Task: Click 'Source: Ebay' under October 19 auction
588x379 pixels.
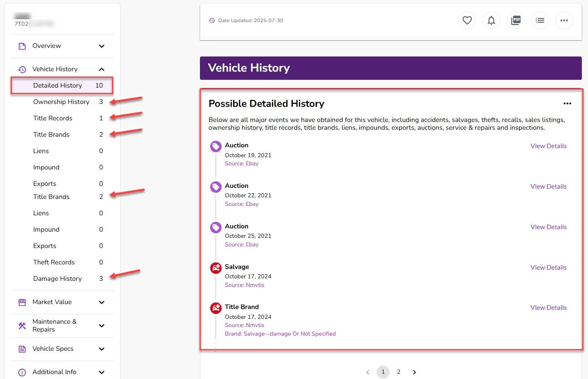Action: point(242,164)
